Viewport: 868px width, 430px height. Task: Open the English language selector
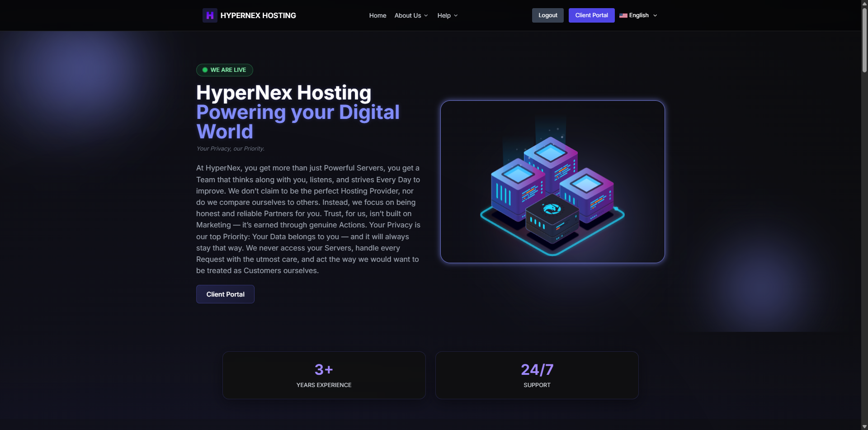point(638,15)
